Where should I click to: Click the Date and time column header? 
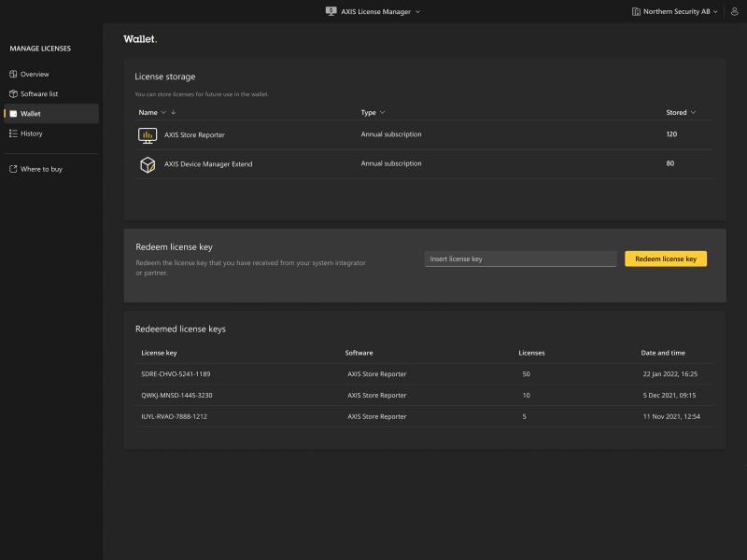(663, 353)
